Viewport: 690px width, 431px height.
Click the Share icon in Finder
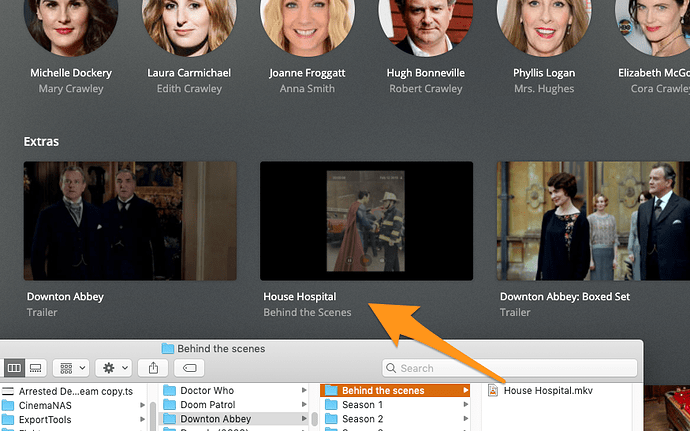click(x=153, y=368)
